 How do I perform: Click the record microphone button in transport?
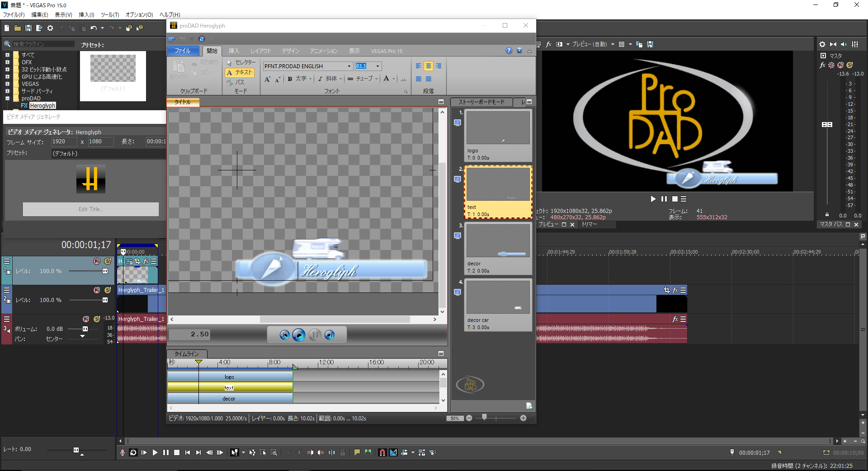[123, 452]
